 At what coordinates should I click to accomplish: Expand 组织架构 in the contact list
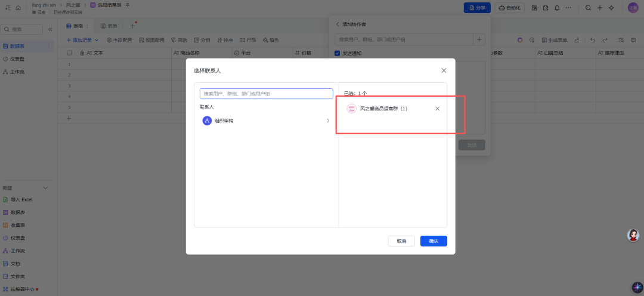(x=328, y=121)
